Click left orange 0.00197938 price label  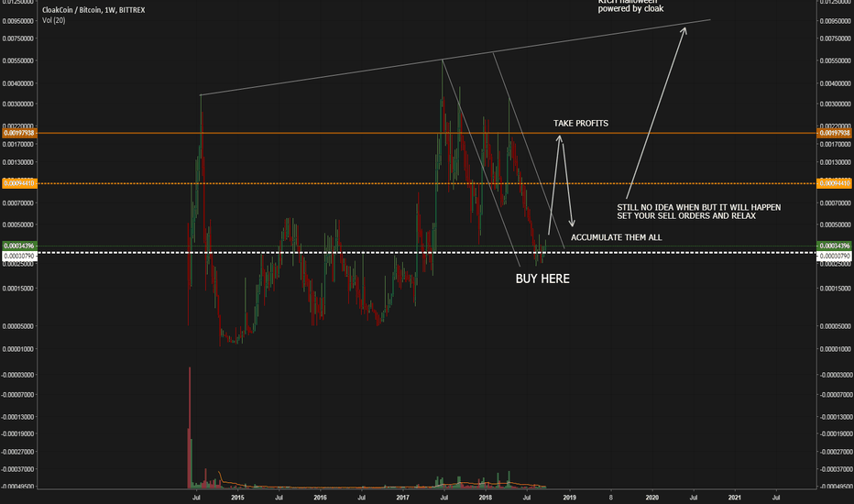[19, 133]
